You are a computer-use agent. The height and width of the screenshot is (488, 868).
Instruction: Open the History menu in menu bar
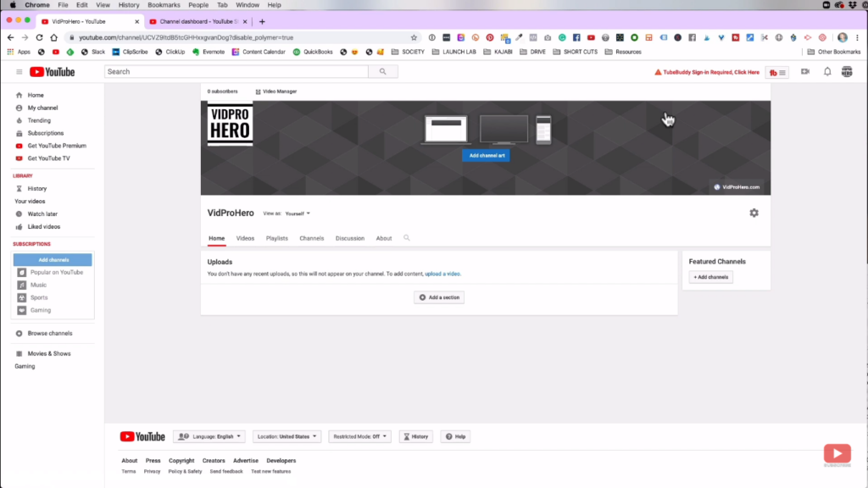point(129,5)
